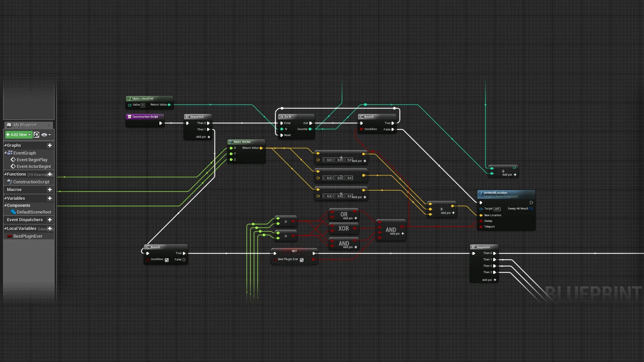The image size is (644, 362).
Task: Collapse the Variables section
Action: tap(5, 198)
